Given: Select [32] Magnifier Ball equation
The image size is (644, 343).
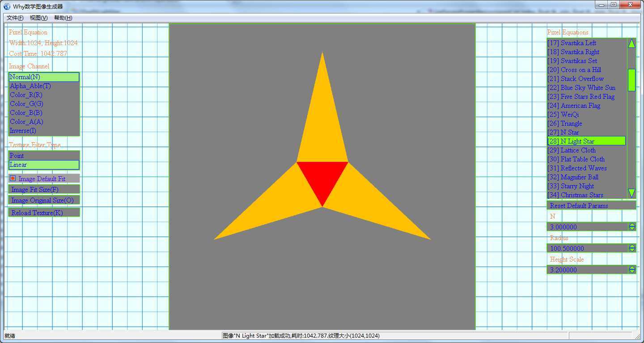Looking at the screenshot, I should (x=586, y=177).
